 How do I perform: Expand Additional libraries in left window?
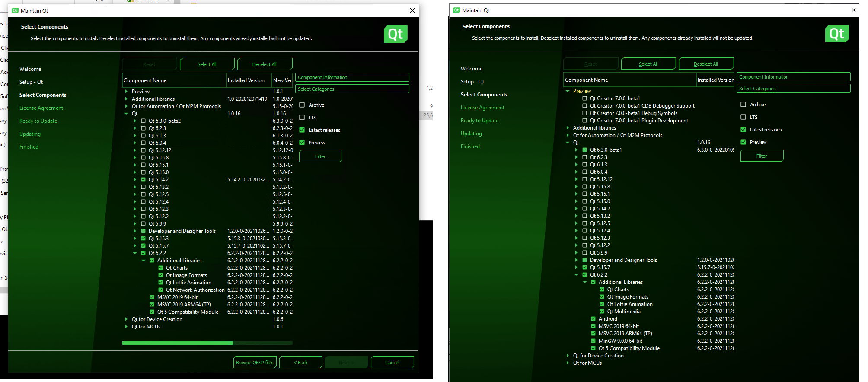(x=126, y=99)
